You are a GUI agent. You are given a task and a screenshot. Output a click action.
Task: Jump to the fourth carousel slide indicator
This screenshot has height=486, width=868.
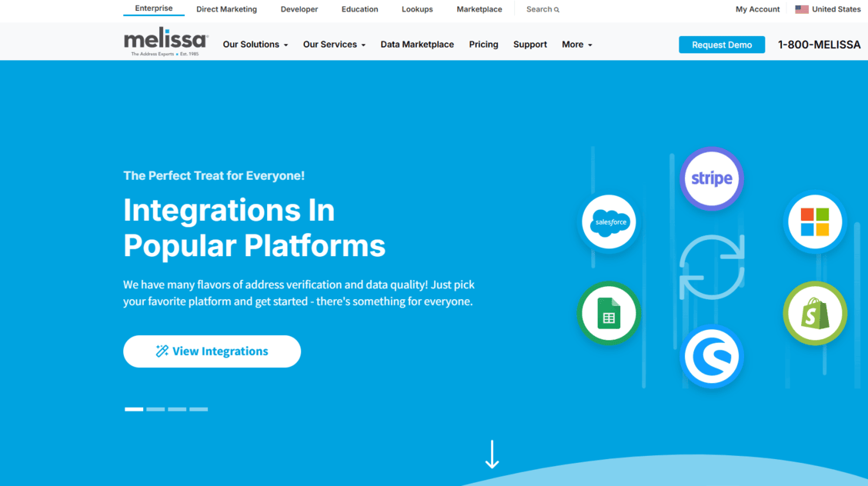tap(199, 409)
